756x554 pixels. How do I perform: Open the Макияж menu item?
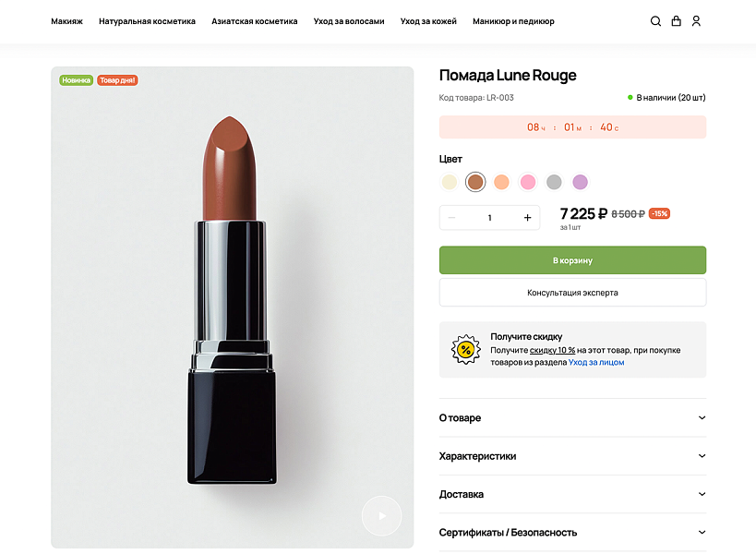[66, 20]
